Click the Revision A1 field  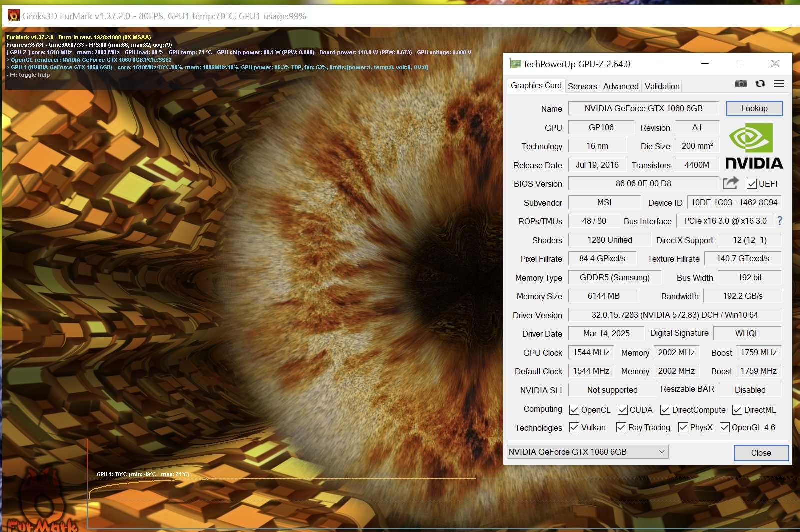pyautogui.click(x=697, y=127)
